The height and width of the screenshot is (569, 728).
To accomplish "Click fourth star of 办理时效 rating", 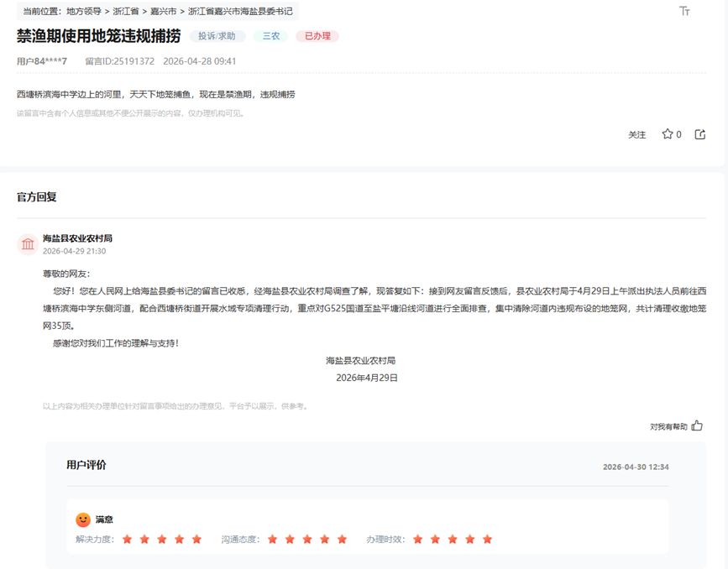I will tap(470, 539).
